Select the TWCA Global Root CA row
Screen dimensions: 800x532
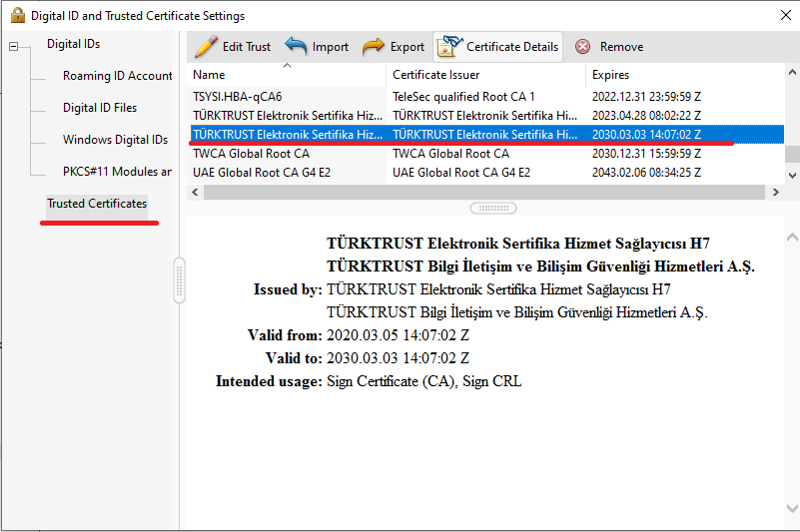click(486, 154)
